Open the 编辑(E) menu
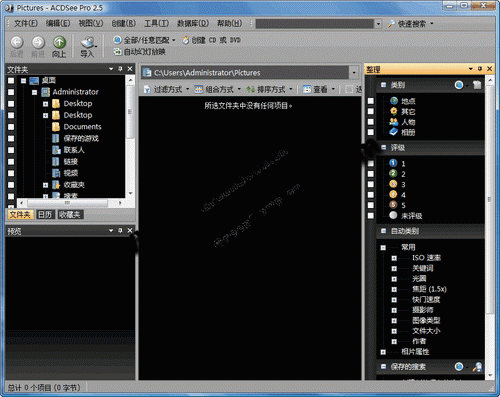The width and height of the screenshot is (500, 397). (58, 23)
